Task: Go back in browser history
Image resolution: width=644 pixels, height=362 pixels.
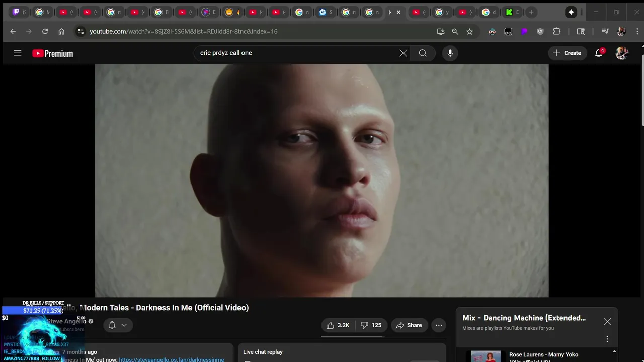Action: 13,31
